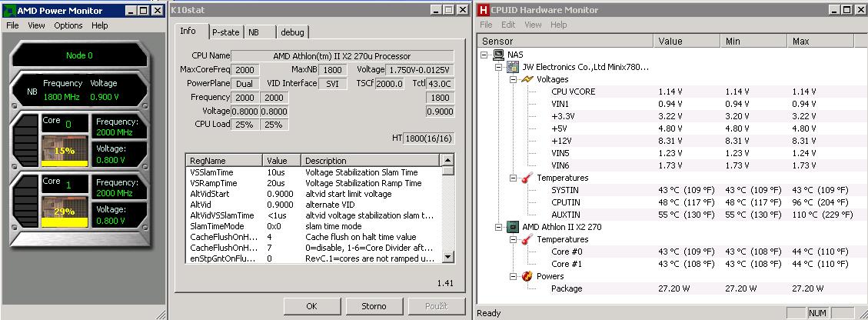Select the VSSlamTime register row
868x320 pixels.
pyautogui.click(x=314, y=172)
